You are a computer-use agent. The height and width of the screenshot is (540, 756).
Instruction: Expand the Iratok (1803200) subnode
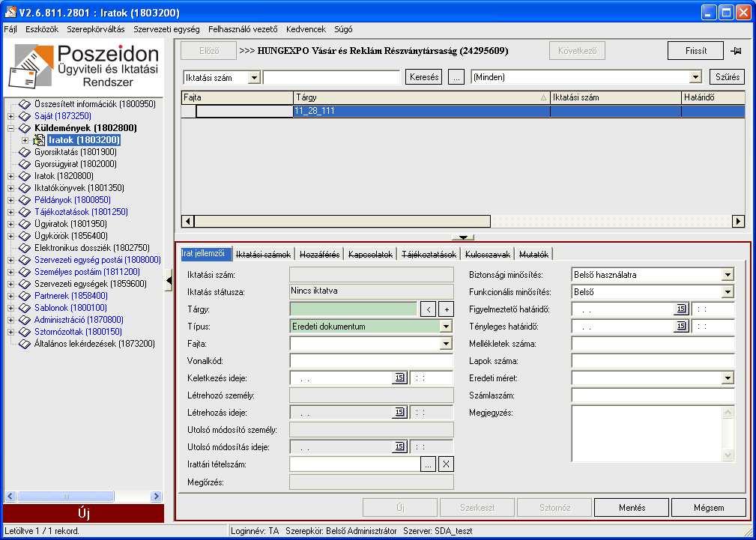coord(25,140)
